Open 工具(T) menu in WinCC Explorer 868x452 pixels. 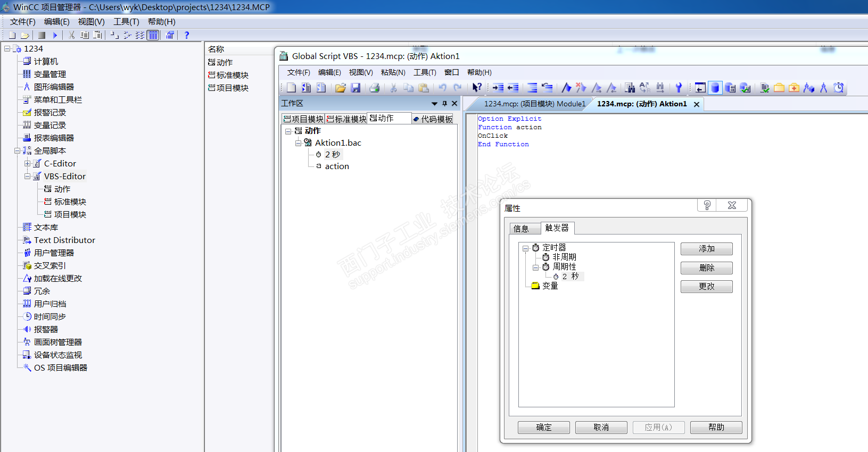coord(126,22)
